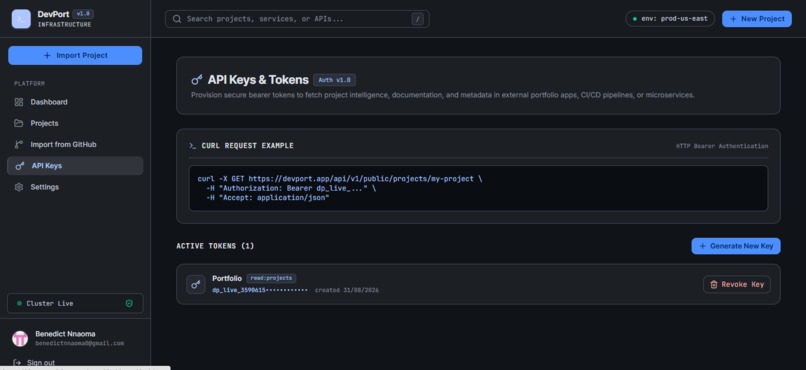Open the env: prod-us-east selector
This screenshot has height=370, width=806.
click(670, 18)
